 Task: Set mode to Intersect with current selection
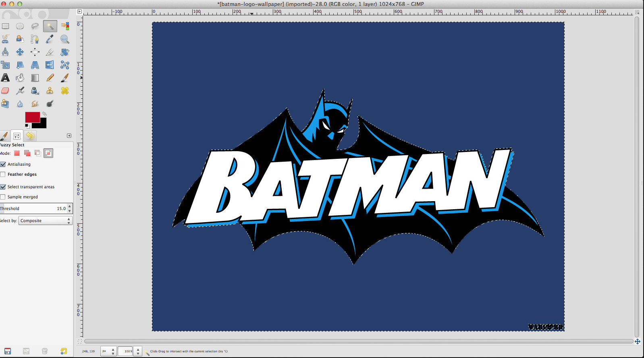[x=48, y=153]
